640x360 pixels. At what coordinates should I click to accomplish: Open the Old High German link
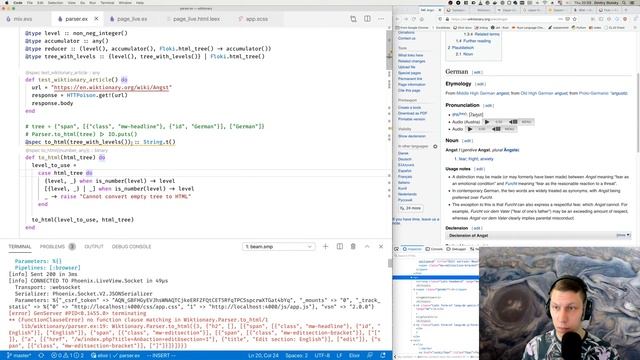tap(537, 93)
